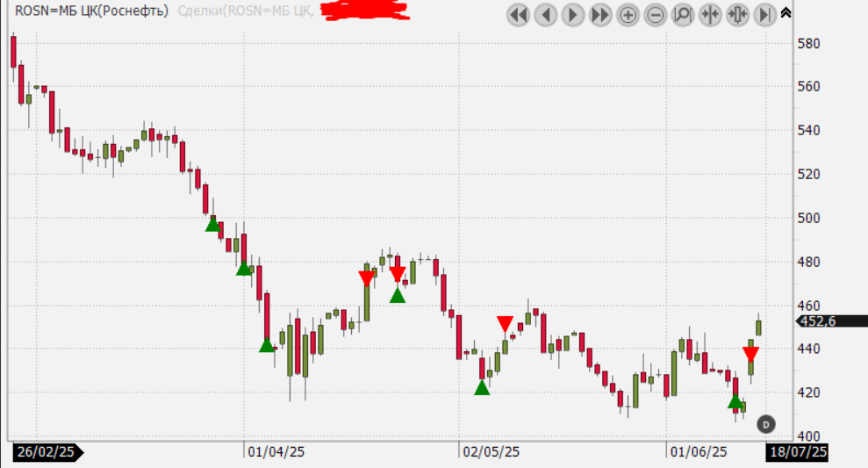Click the 520 price axis label
The image size is (868, 468).
(808, 174)
